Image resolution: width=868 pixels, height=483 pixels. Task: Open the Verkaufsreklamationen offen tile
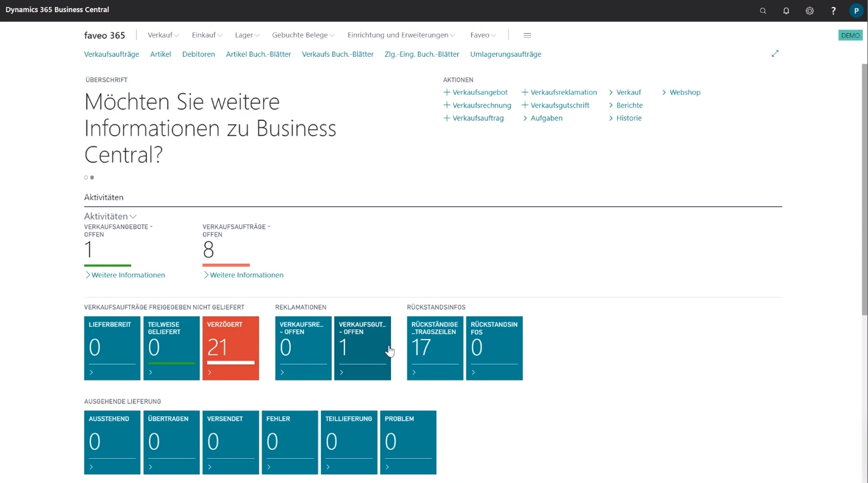(303, 349)
